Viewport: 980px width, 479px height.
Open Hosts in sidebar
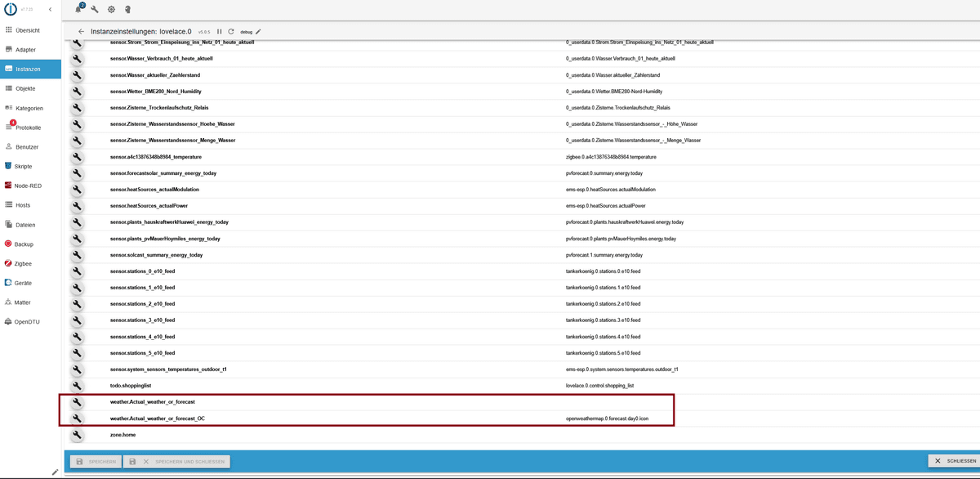30,205
